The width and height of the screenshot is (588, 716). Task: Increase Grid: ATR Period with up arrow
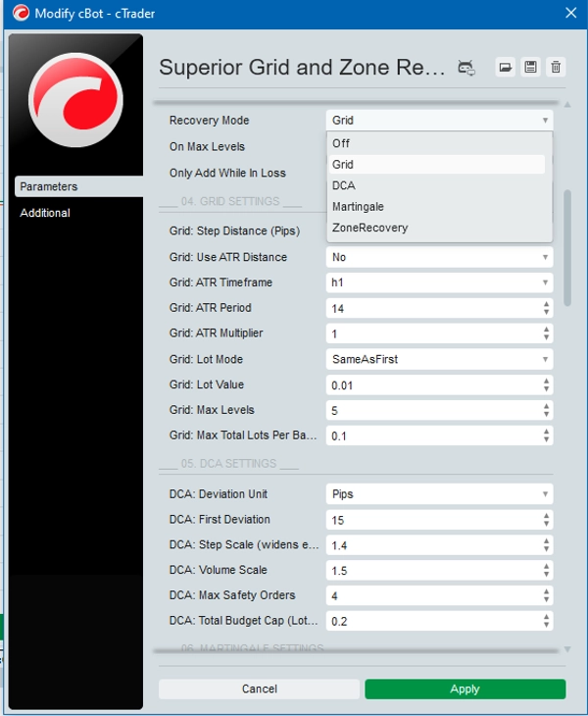click(546, 304)
